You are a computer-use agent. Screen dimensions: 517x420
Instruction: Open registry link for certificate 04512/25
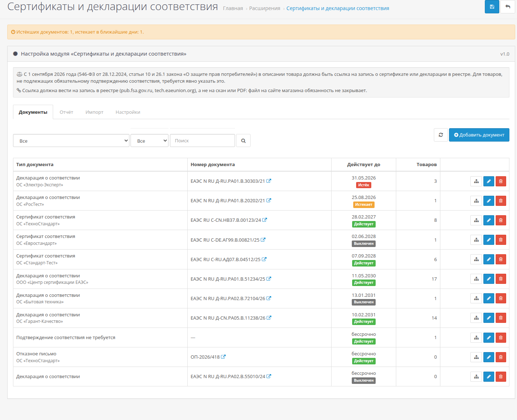[x=264, y=259]
